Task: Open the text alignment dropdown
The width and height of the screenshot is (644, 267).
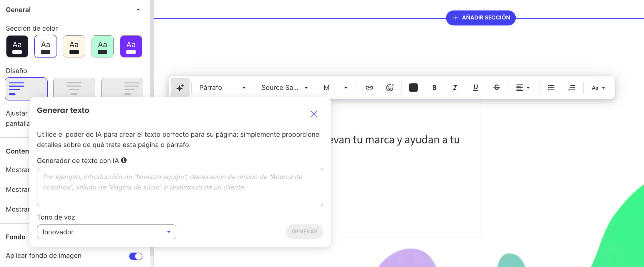Action: 523,87
